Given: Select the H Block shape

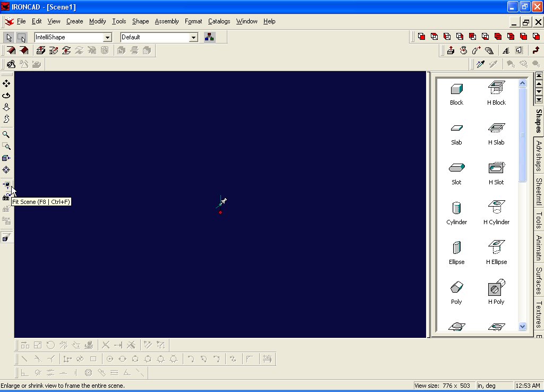Looking at the screenshot, I should click(x=496, y=93).
